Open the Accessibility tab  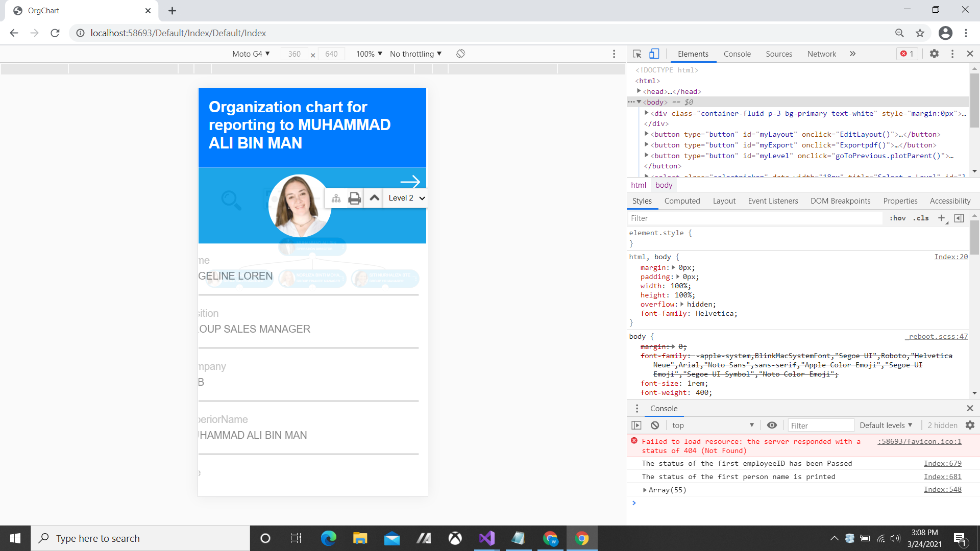950,201
